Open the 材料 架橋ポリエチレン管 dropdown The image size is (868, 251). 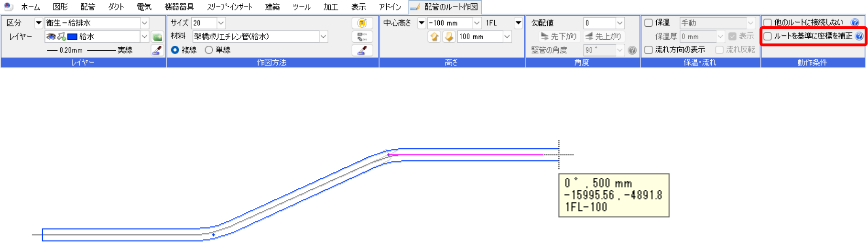[324, 36]
